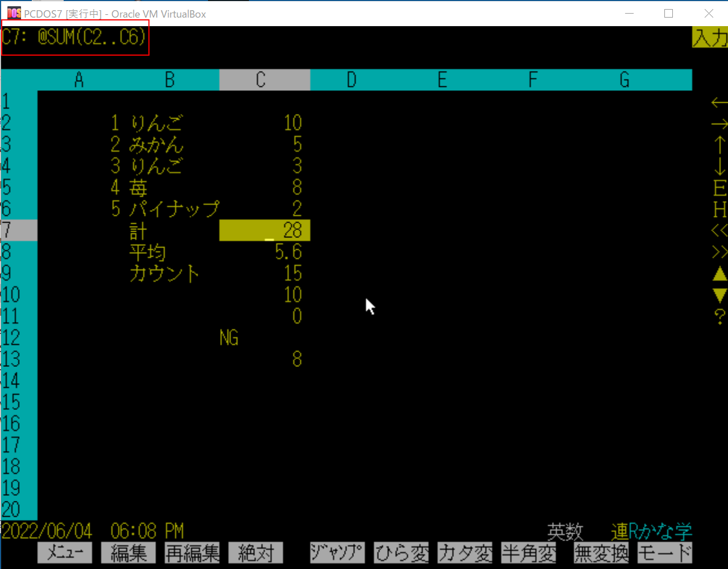The height and width of the screenshot is (569, 728).
Task: Click the ひら変 conversion button
Action: (x=400, y=553)
